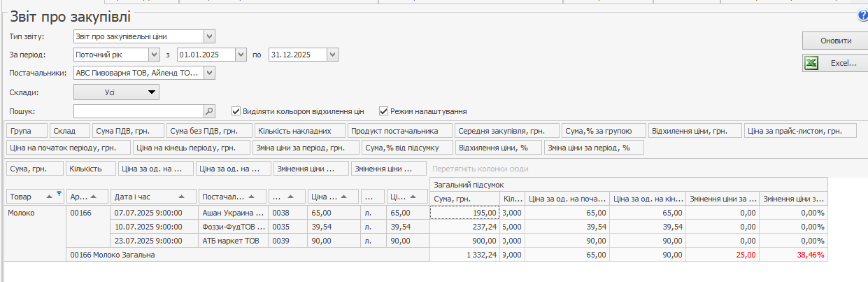Click the sort arrow in Дата і час header
The width and height of the screenshot is (868, 282).
pyautogui.click(x=182, y=197)
